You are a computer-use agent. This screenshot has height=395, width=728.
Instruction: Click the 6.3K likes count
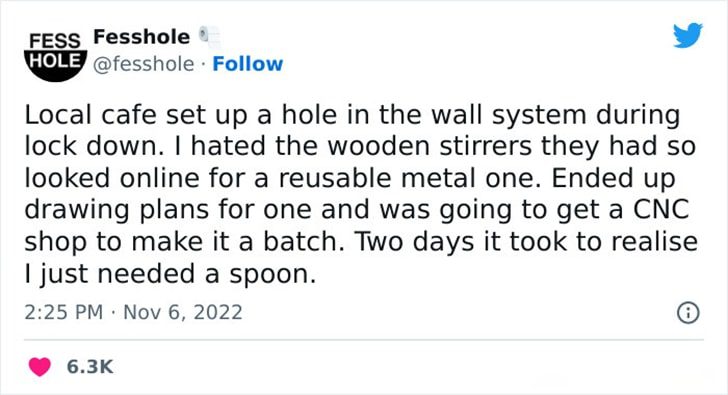(90, 367)
